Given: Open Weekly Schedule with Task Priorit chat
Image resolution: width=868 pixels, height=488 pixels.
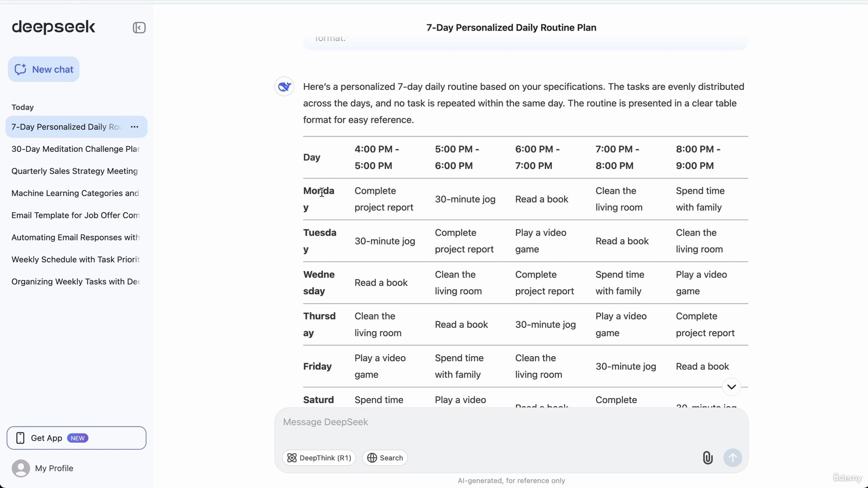Looking at the screenshot, I should (x=75, y=260).
